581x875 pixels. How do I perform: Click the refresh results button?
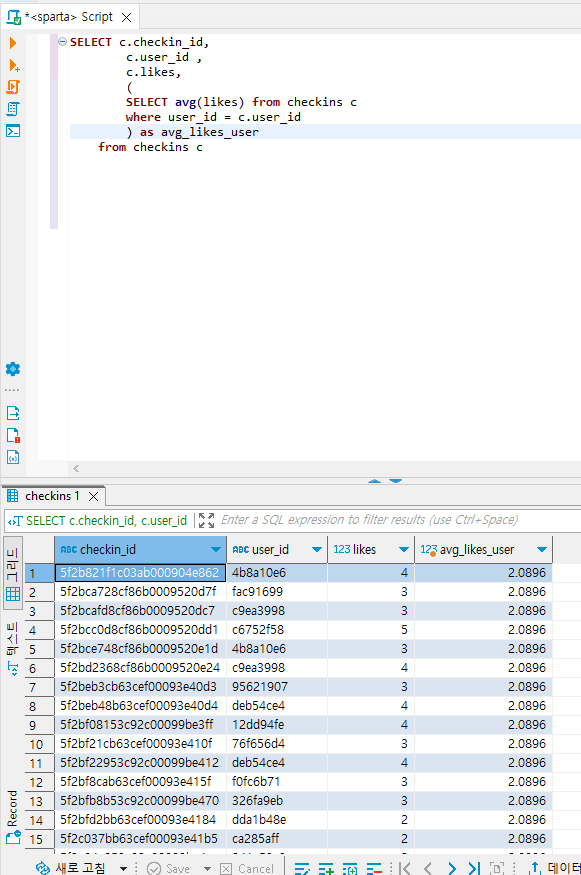(71, 868)
